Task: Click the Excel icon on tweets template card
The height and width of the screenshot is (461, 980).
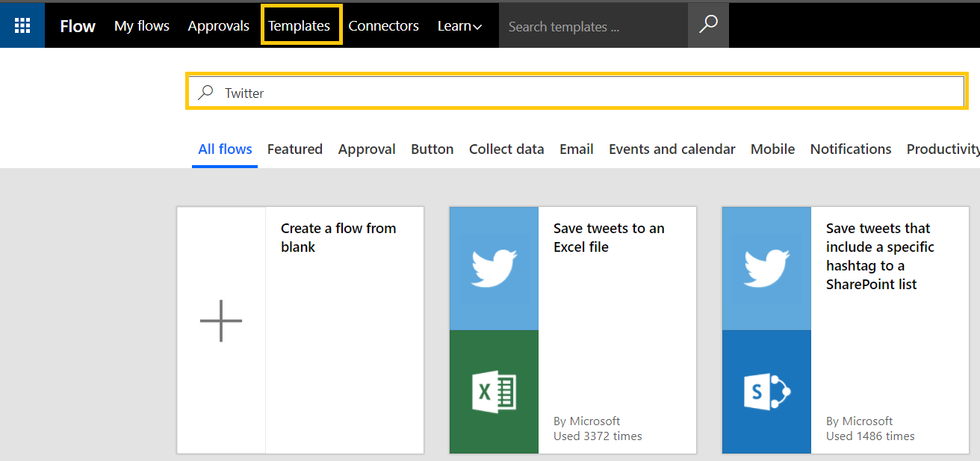Action: (x=494, y=392)
